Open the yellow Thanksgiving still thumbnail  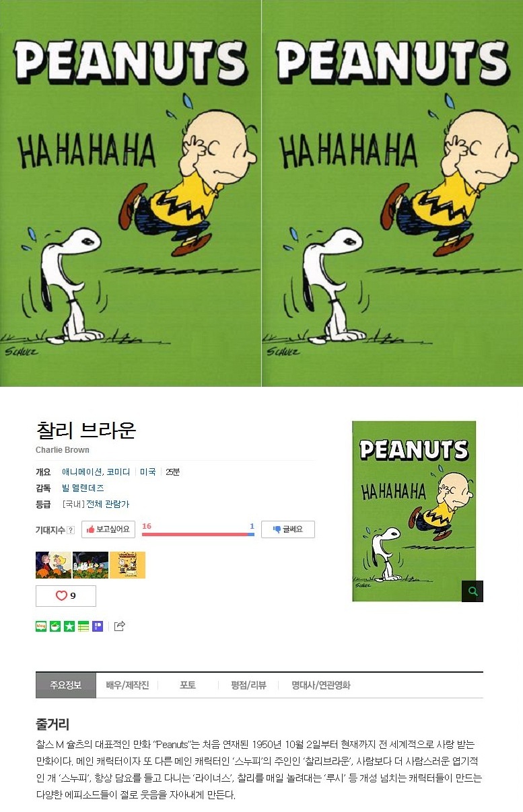coord(127,565)
